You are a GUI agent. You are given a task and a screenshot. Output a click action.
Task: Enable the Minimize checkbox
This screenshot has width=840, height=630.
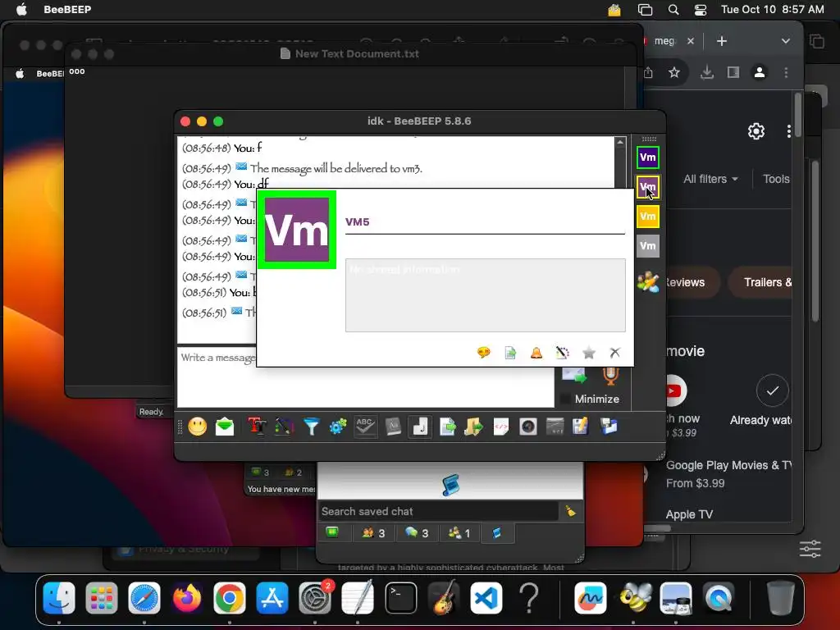pos(565,399)
